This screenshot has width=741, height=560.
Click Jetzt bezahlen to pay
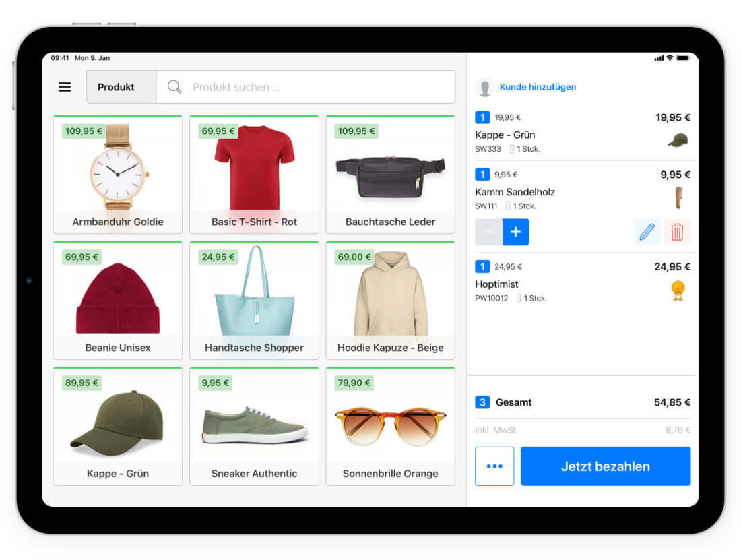coord(606,466)
